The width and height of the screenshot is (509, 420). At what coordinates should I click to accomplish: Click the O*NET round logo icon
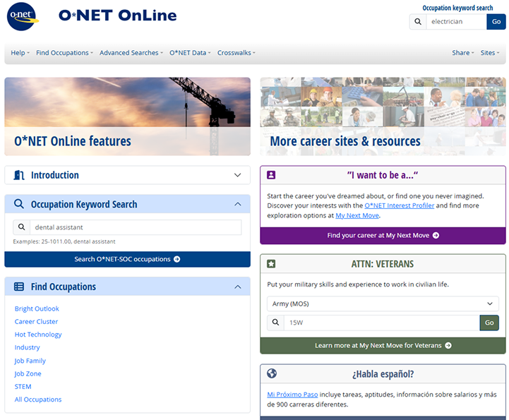23,16
